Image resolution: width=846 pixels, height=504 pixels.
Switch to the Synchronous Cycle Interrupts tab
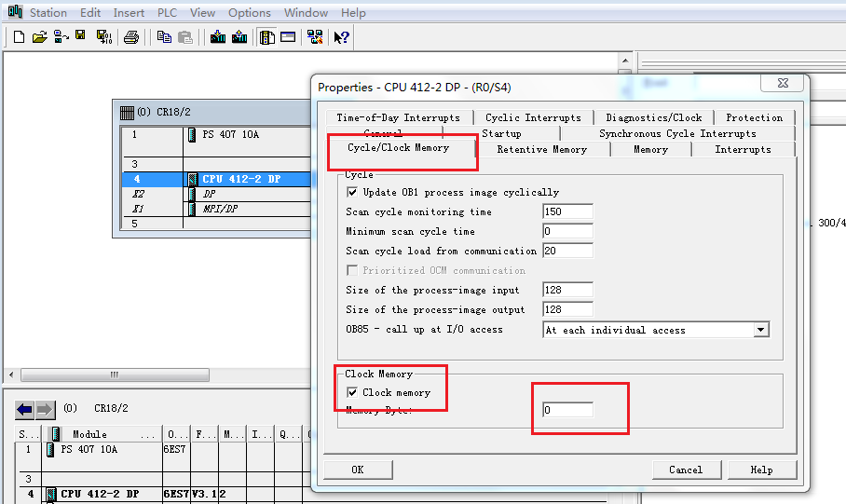[677, 133]
